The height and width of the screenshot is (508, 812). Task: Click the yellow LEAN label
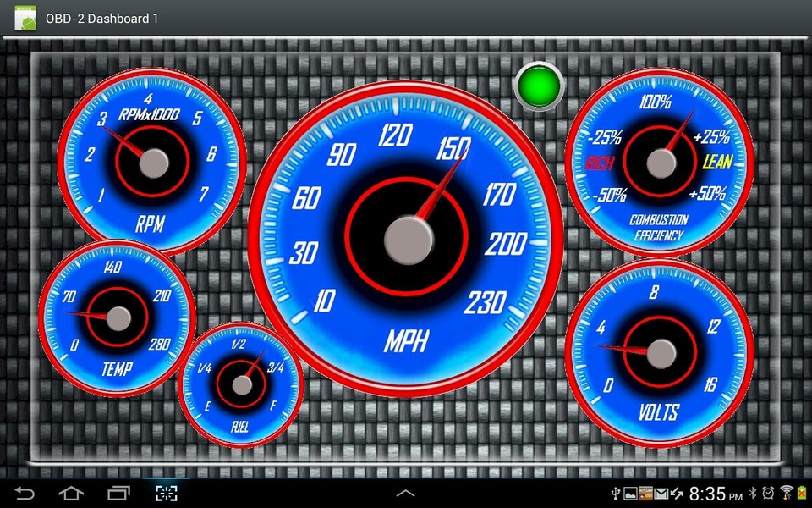pos(718,163)
